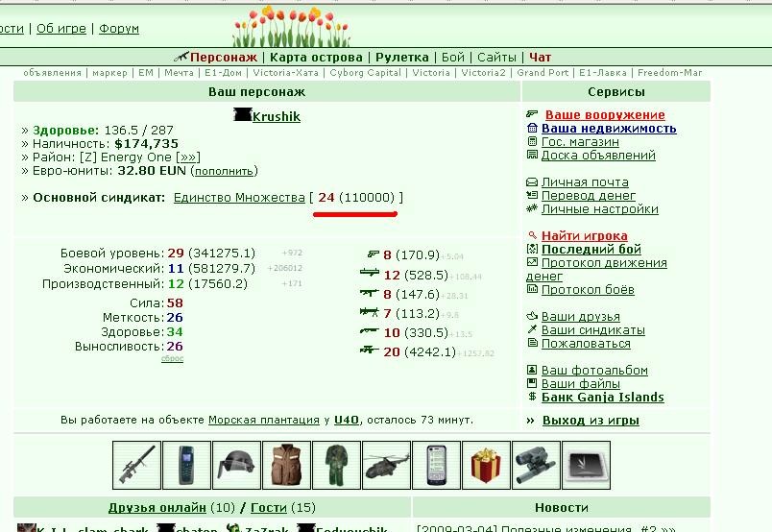Open the Пожаловаться link
Viewport: 772px width, 532px height.
point(586,344)
